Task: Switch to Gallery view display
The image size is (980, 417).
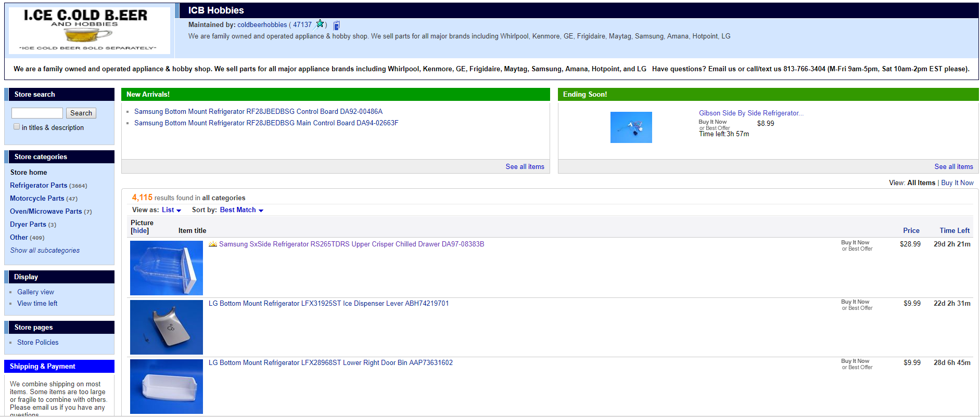Action: click(35, 292)
